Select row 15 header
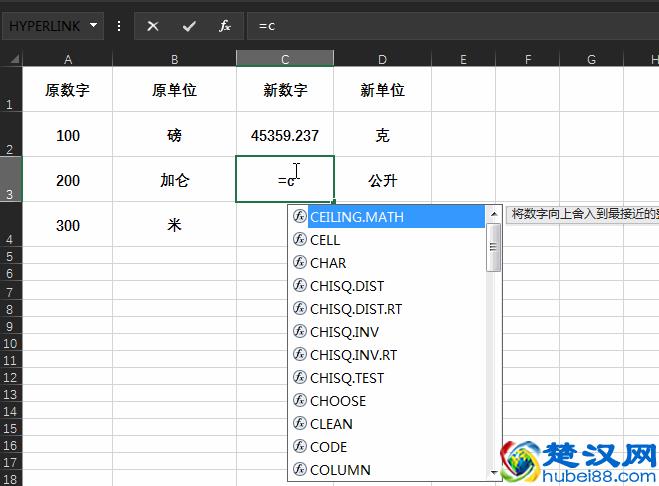The width and height of the screenshot is (659, 486). [11, 428]
